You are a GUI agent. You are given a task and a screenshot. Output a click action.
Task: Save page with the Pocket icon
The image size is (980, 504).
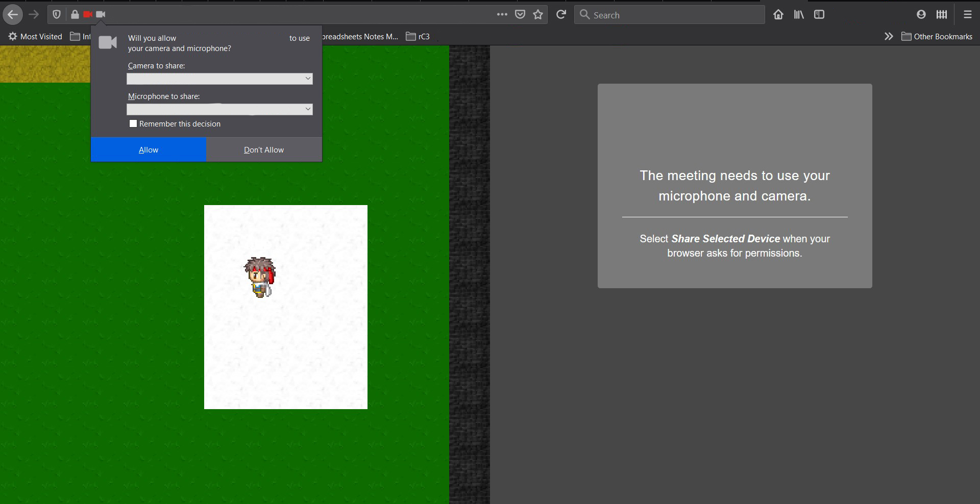coord(520,15)
